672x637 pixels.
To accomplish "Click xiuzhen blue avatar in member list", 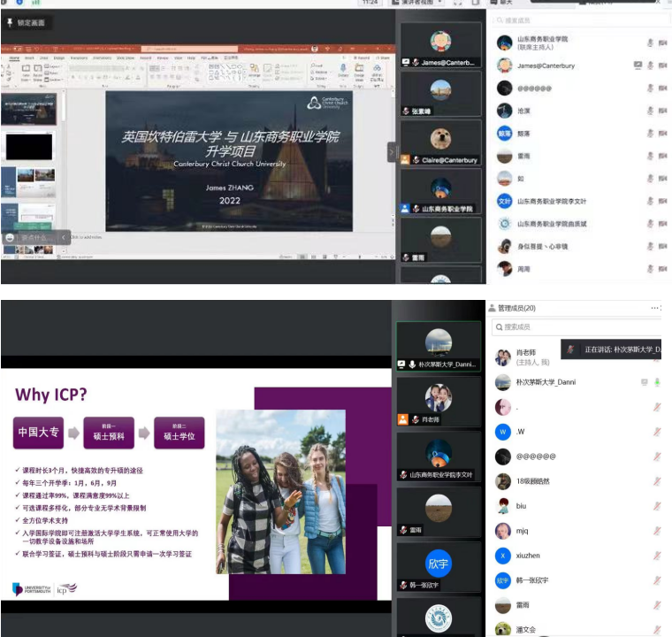I will 503,556.
